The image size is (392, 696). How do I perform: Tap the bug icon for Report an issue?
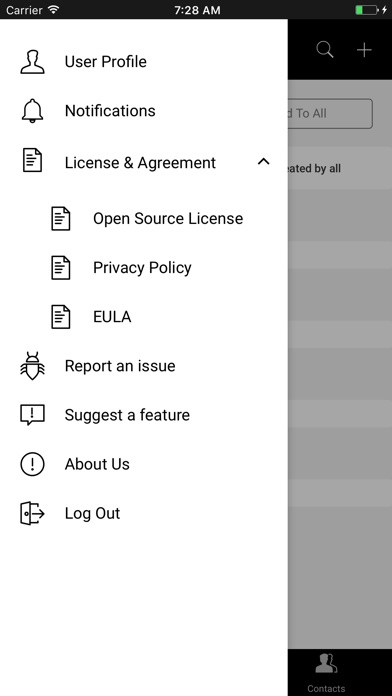pyautogui.click(x=32, y=366)
